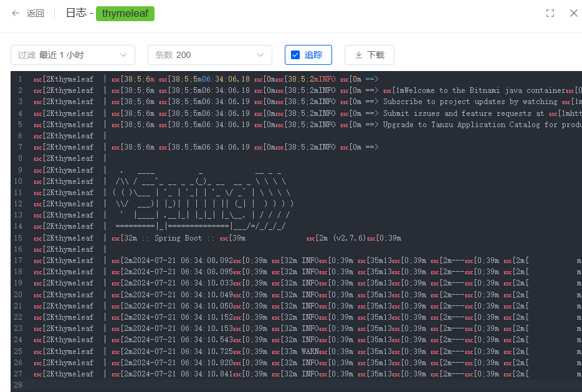Click timestamp 06:34:10.543 on line 24
This screenshot has width=582, height=392.
pyautogui.click(x=207, y=339)
